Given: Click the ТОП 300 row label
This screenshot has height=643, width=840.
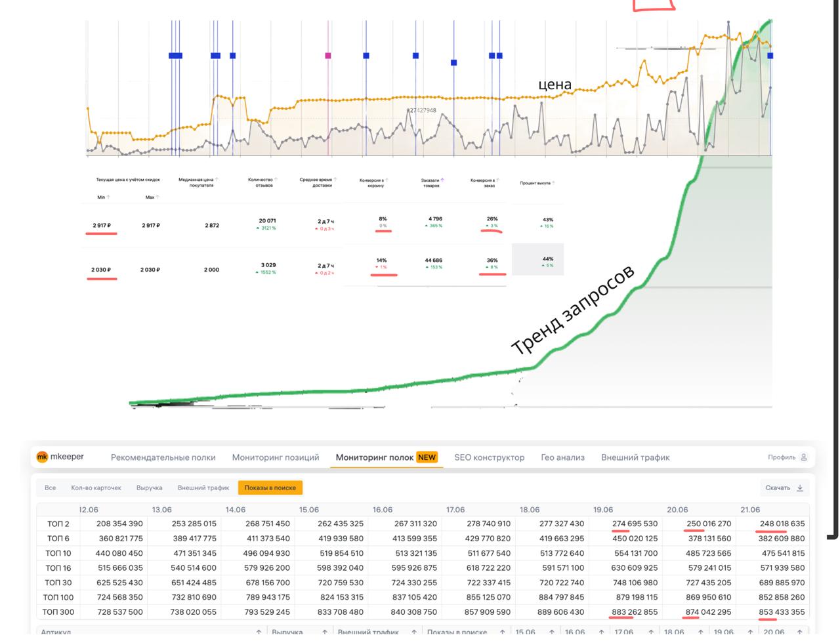Looking at the screenshot, I should pos(58,612).
